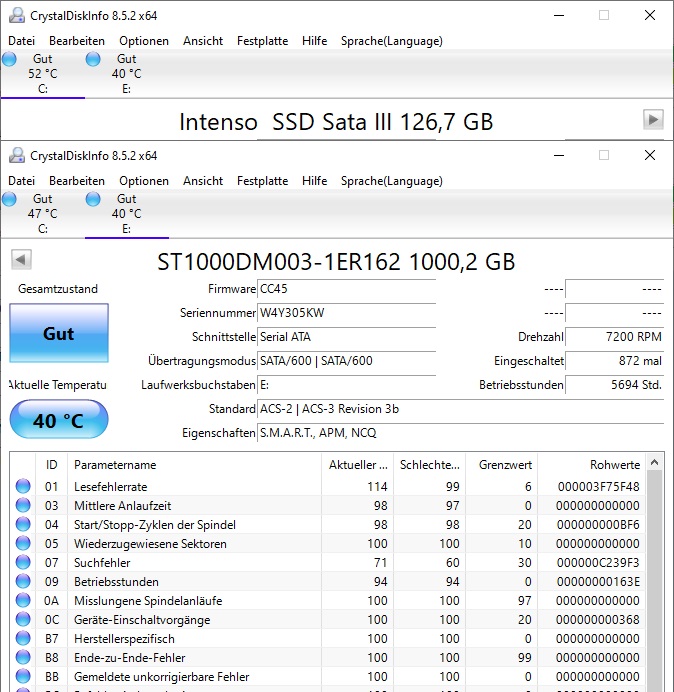Click the Grenzwert column header
Viewport: 674px width, 692px height.
click(501, 465)
